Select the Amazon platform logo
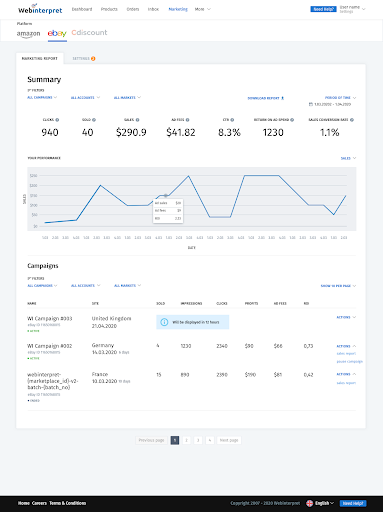 tap(28, 34)
